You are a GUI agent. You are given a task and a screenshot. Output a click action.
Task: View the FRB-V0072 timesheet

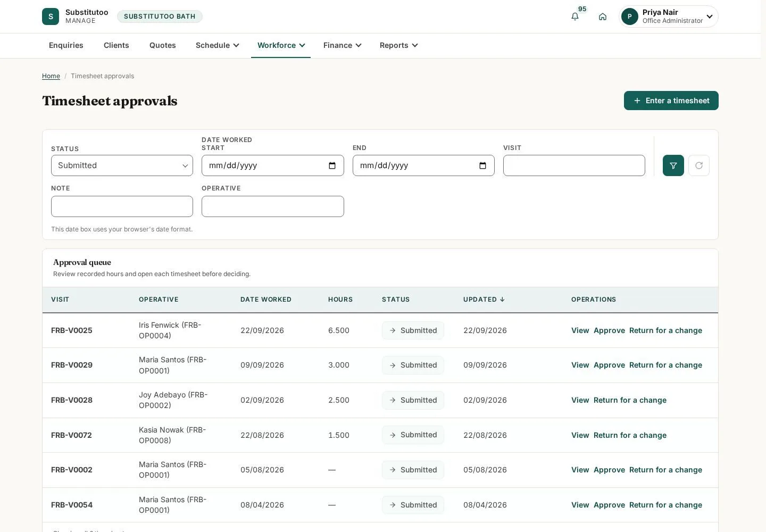tap(580, 435)
